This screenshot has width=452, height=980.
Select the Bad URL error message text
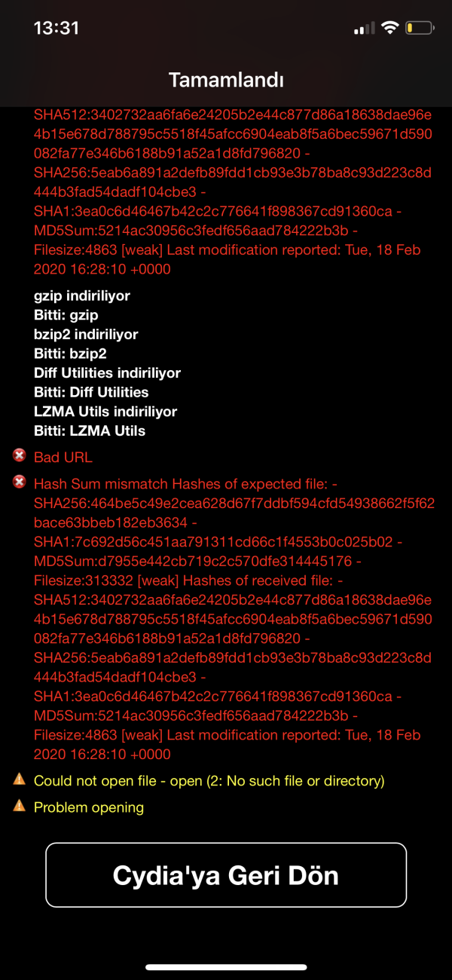[64, 457]
